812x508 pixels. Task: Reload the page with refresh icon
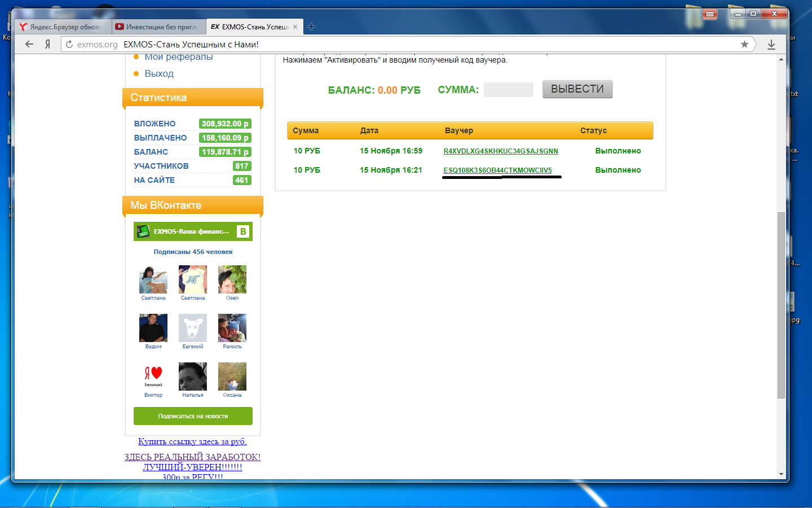pyautogui.click(x=69, y=44)
